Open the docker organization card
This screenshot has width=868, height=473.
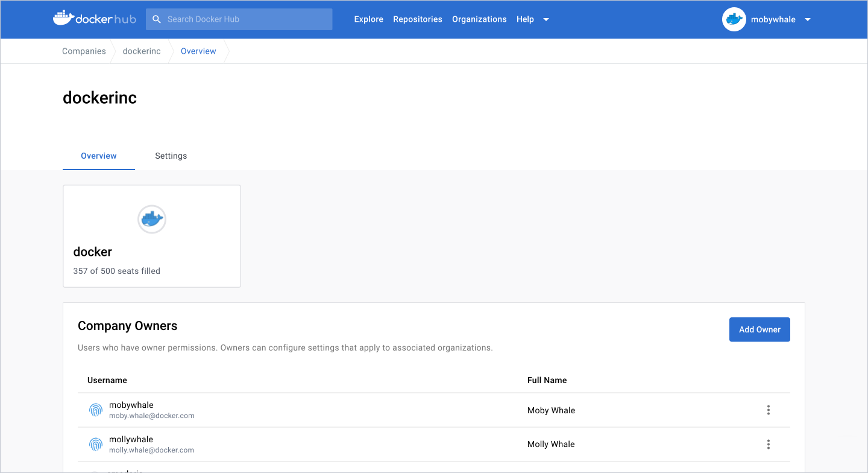coord(152,236)
